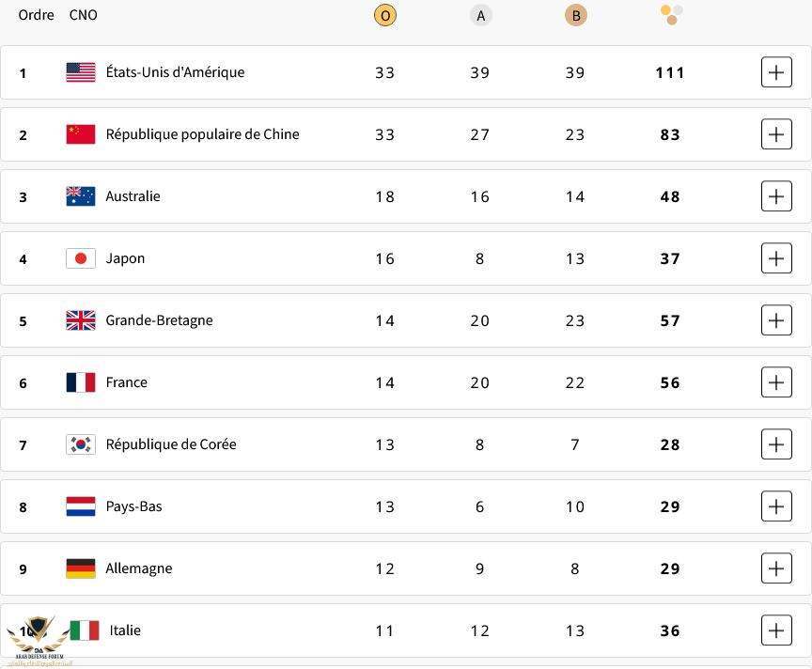Sort by bronze medal column header
The height and width of the screenshot is (669, 812).
coord(575,15)
